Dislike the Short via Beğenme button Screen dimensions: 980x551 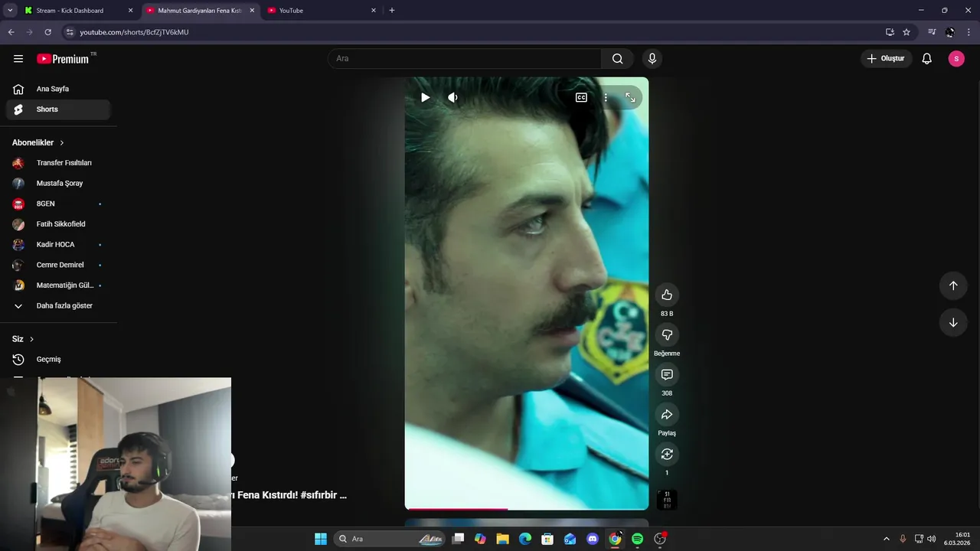pos(667,334)
